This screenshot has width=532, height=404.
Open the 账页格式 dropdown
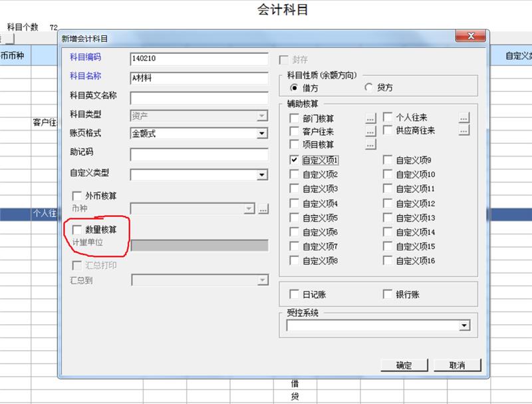click(262, 134)
